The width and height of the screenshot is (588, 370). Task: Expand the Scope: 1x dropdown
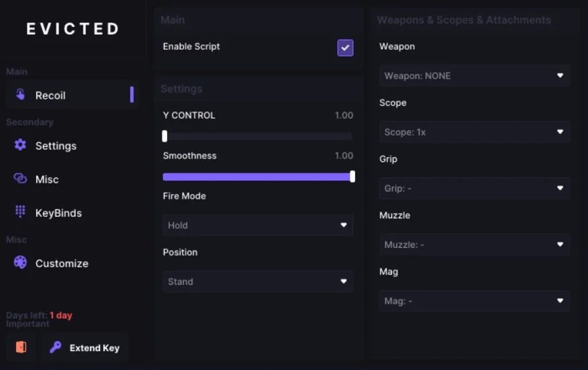point(475,132)
